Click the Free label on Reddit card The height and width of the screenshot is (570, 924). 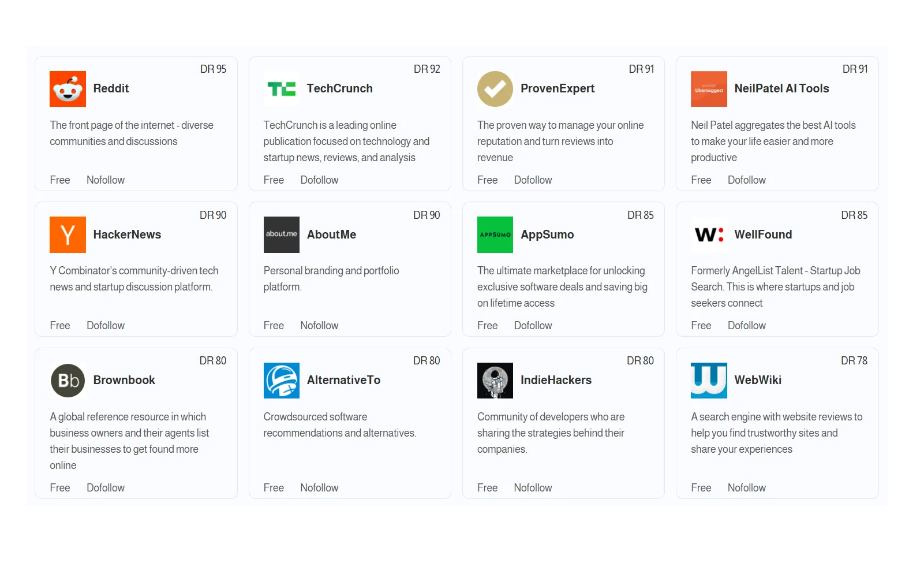click(x=60, y=180)
